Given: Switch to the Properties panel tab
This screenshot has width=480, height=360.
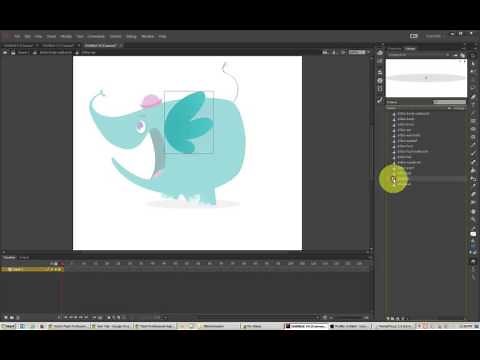Looking at the screenshot, I should [x=395, y=49].
